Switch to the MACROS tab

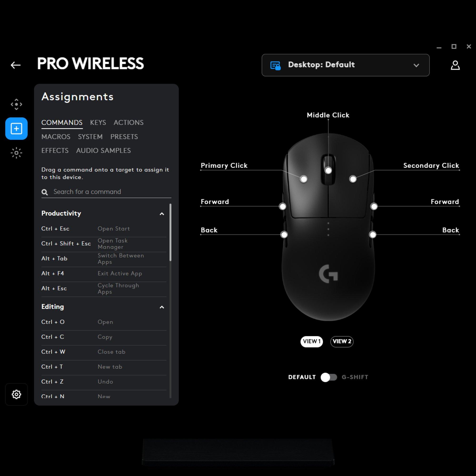pyautogui.click(x=56, y=136)
